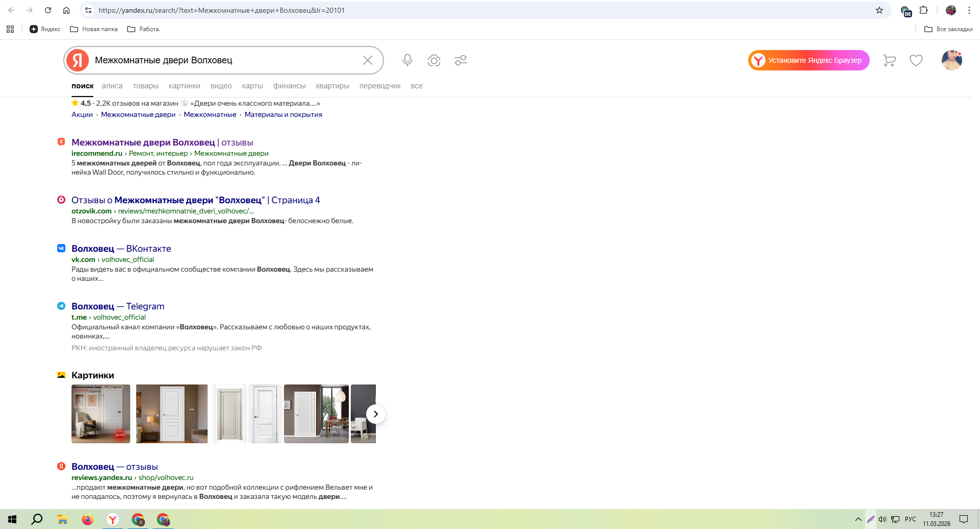Open browser extensions puzzle icon

(924, 10)
